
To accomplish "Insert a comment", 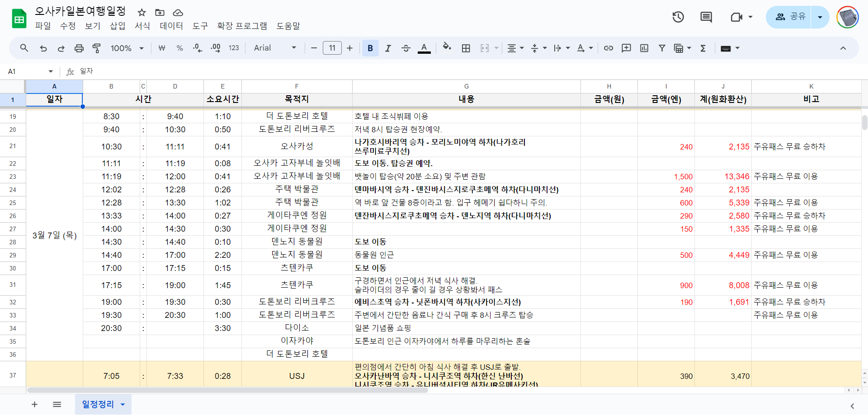I will tap(626, 48).
